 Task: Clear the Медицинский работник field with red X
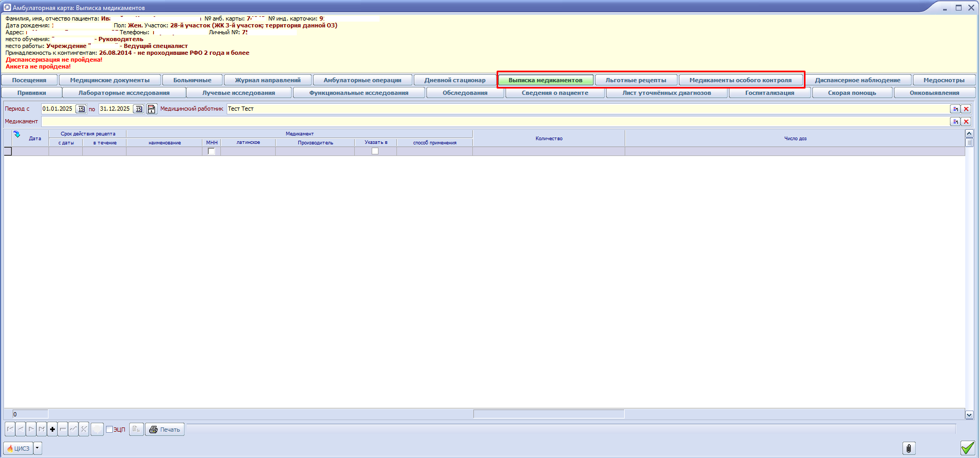point(966,109)
